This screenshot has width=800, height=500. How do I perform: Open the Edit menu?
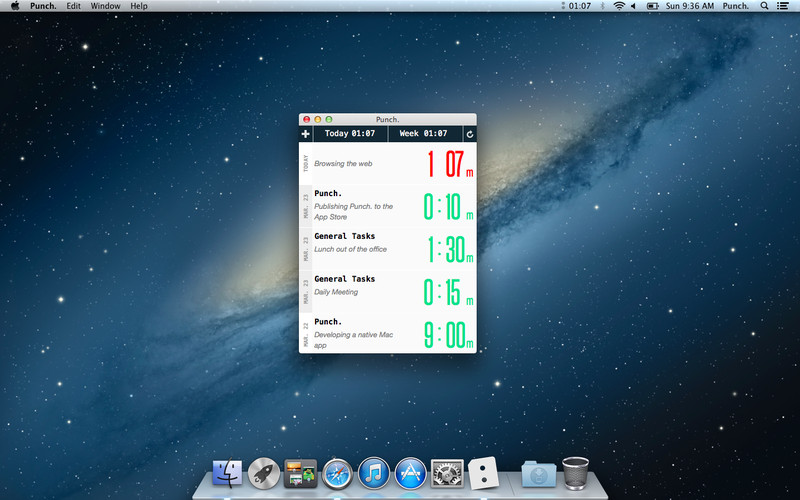(x=73, y=6)
